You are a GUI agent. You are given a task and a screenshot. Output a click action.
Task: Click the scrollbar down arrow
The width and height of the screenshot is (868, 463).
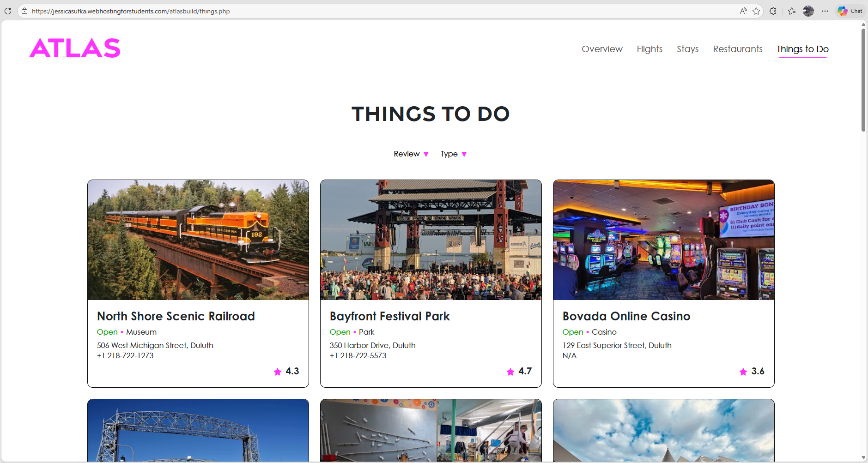click(863, 458)
